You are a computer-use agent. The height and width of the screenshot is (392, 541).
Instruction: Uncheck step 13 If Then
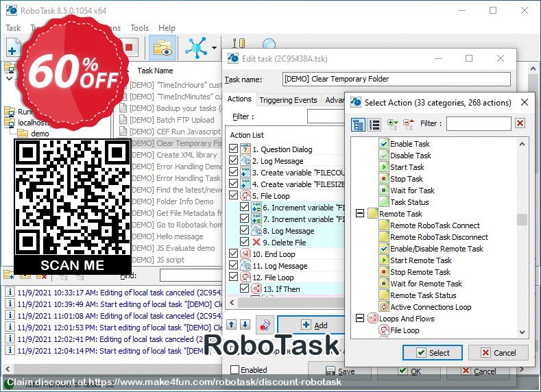pos(244,289)
